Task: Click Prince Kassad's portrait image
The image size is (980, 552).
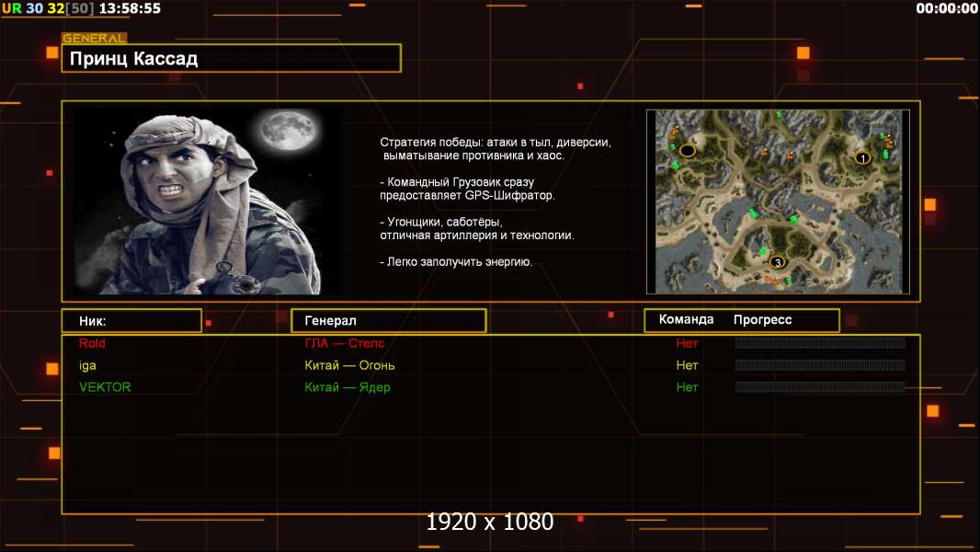Action: coord(208,201)
